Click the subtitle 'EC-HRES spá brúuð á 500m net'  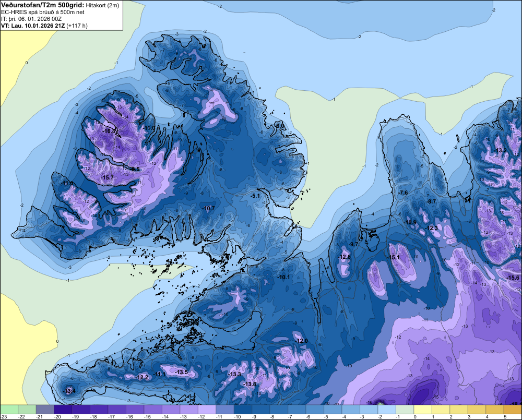[43, 13]
